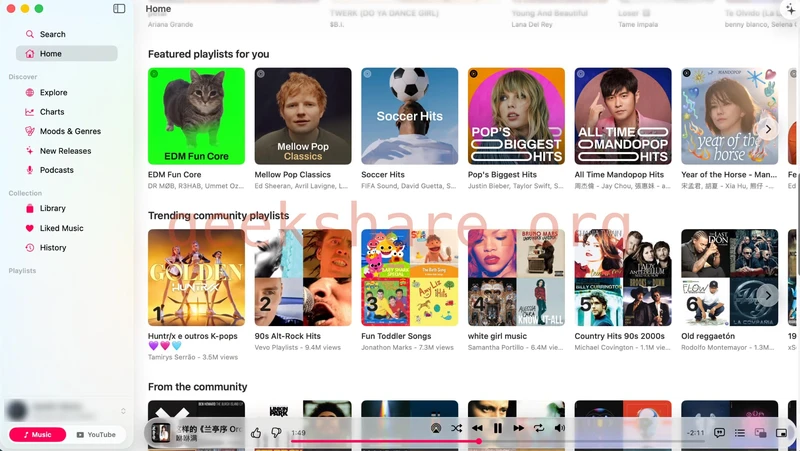Viewport: 800px width, 451px height.
Task: Open New Releases
Action: click(x=66, y=151)
